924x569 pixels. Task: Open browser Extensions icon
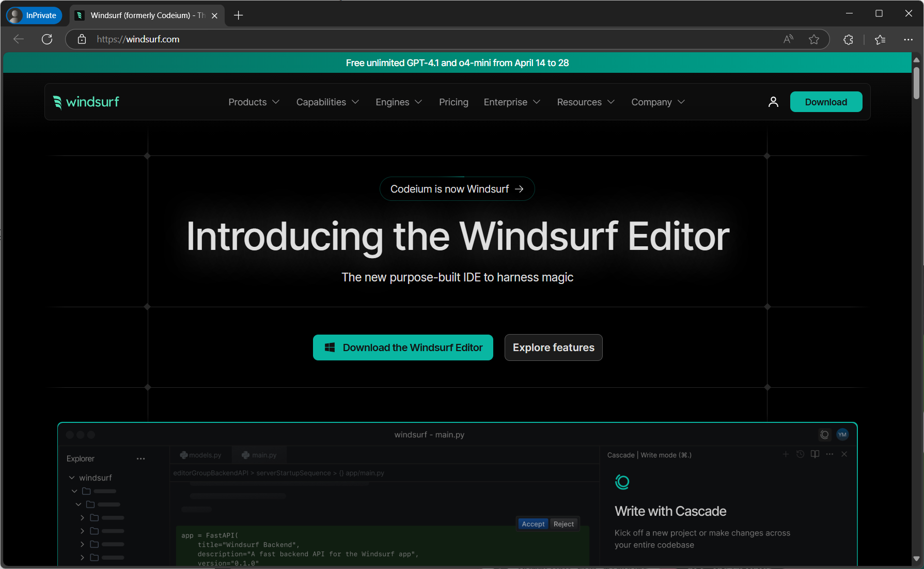coord(848,39)
